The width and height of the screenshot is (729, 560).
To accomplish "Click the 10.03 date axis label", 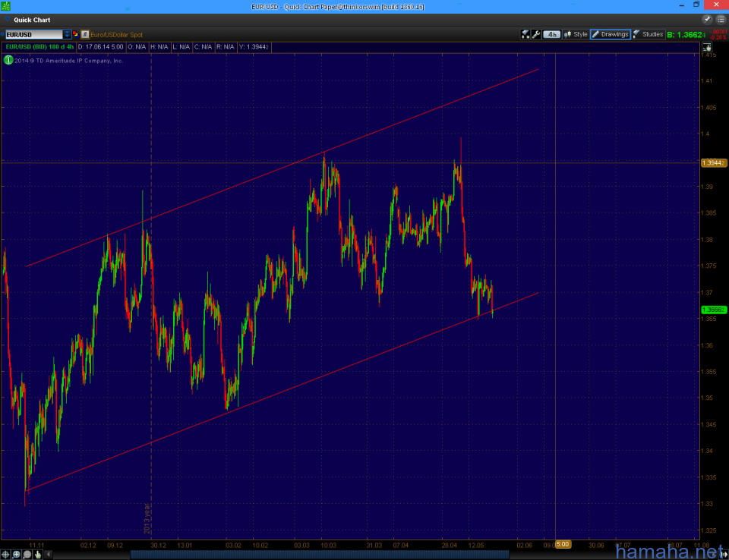I will 328,545.
